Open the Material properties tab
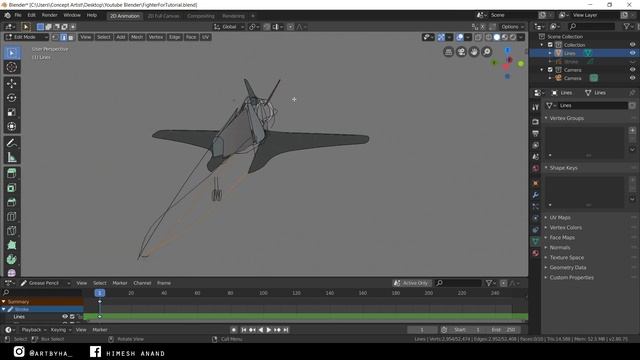Image resolution: width=640 pixels, height=360 pixels. 536,253
